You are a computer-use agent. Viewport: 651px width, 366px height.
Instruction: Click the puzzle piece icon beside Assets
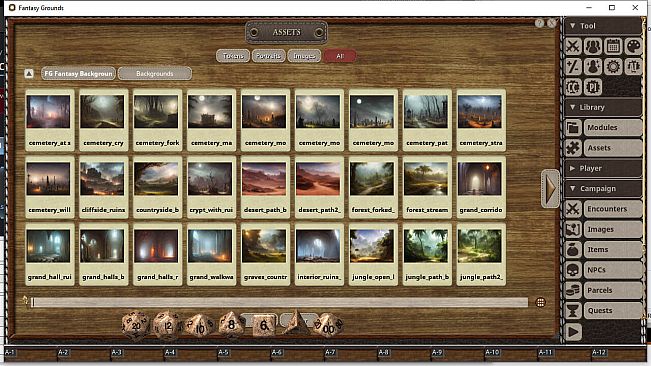coord(573,148)
